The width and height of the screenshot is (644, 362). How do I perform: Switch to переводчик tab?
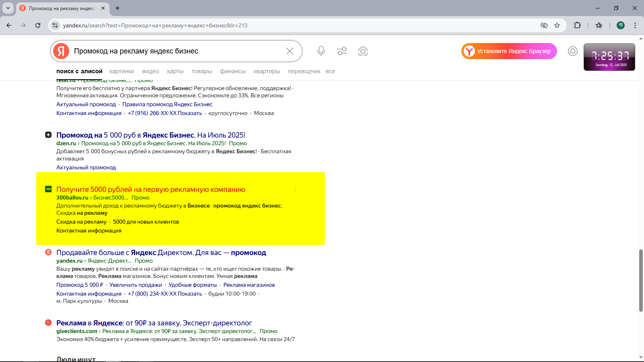pyautogui.click(x=304, y=71)
